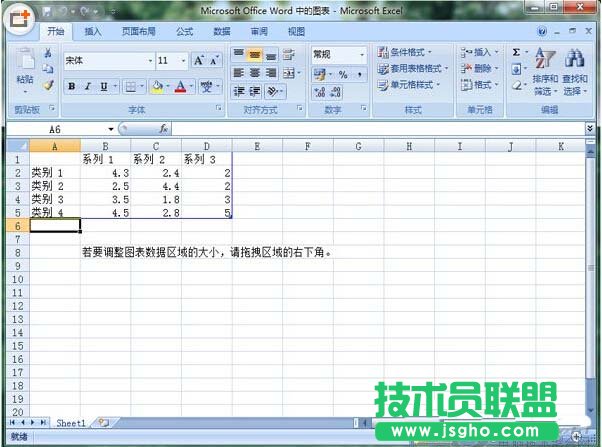602x447 pixels.
Task: Switch to Page Layout tab (页面布局)
Action: [139, 31]
